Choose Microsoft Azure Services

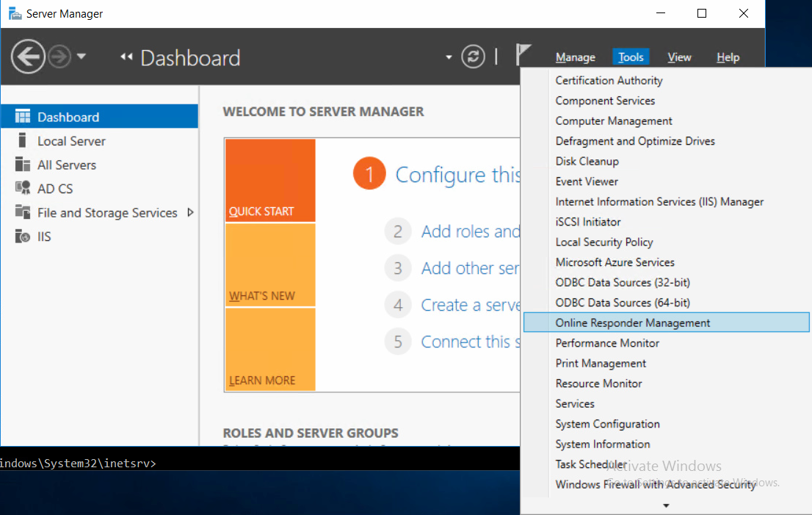pos(615,262)
